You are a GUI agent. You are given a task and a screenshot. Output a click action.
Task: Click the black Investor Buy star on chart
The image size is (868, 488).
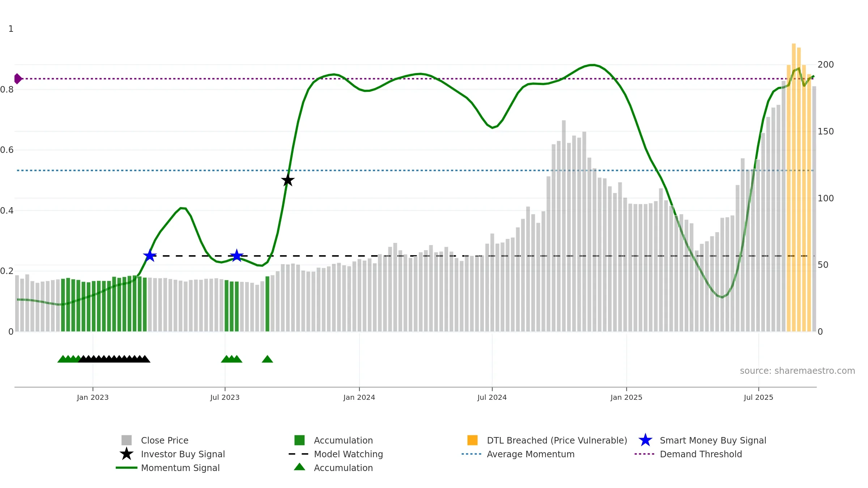(288, 180)
